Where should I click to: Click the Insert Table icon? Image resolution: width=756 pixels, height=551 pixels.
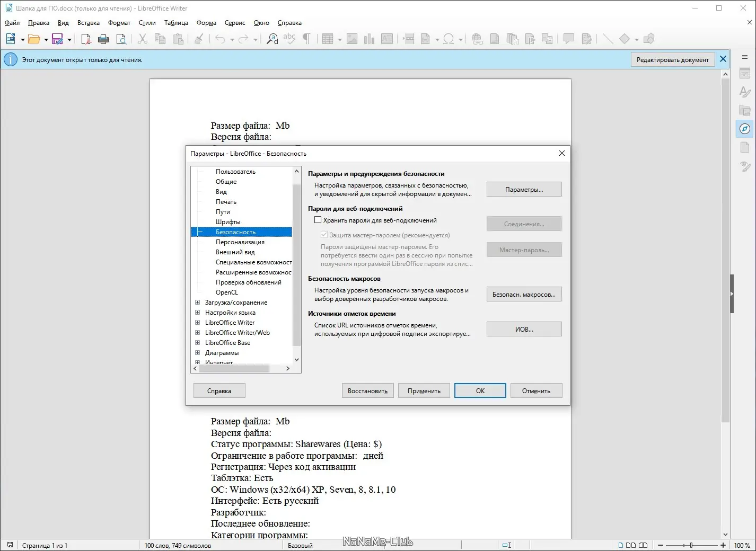328,39
